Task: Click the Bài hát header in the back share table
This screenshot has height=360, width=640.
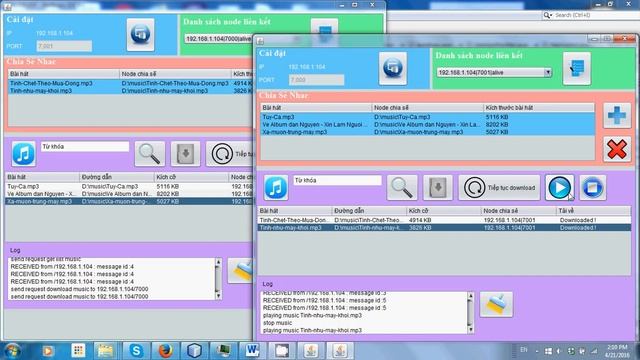Action: pos(64,74)
